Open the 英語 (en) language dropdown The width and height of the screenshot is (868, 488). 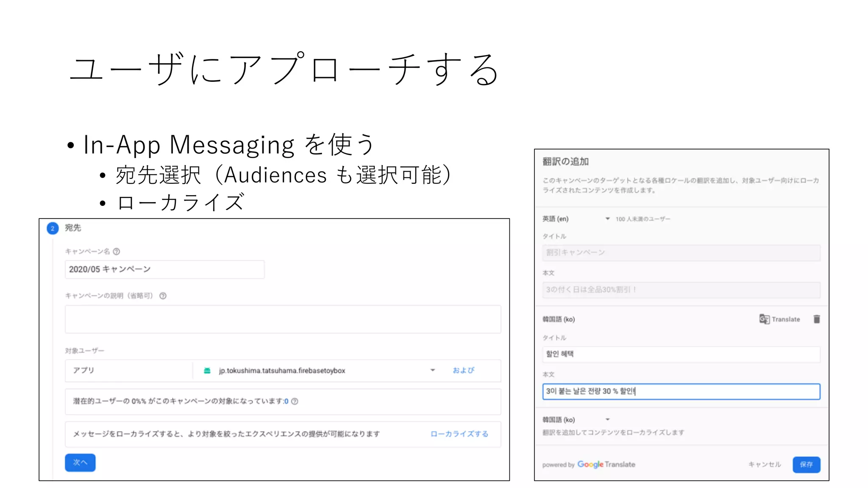click(607, 219)
